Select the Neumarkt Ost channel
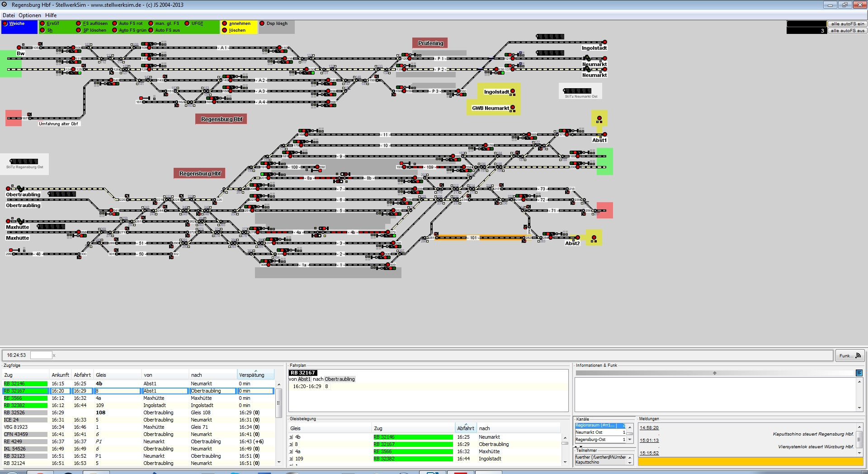Screen dimensions: 868x474 click(x=600, y=433)
